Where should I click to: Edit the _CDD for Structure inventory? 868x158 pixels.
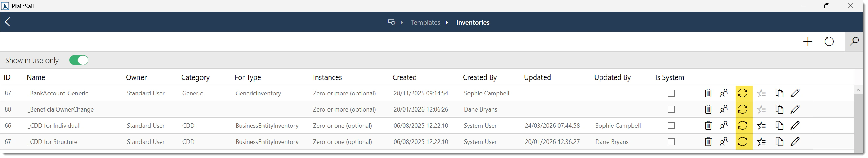[x=795, y=141]
